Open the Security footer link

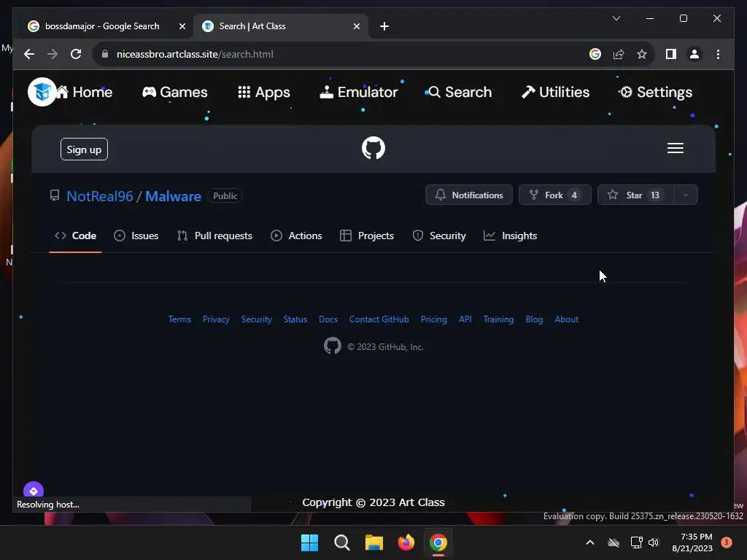(x=256, y=319)
